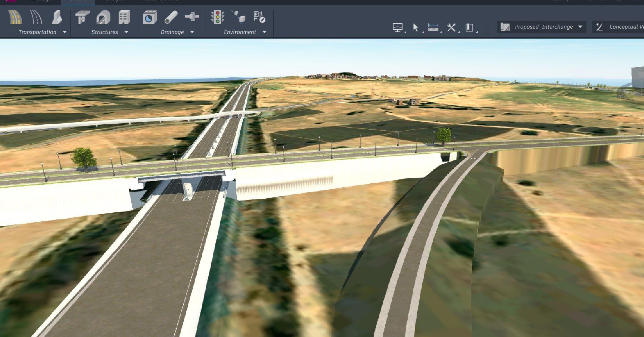Select the highway road tool
The height and width of the screenshot is (337, 644).
[x=15, y=17]
